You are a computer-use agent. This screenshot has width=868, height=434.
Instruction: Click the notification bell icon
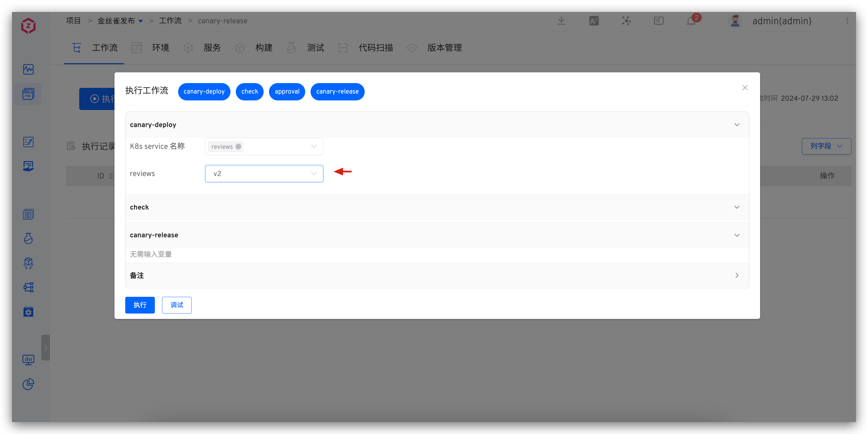coord(691,21)
